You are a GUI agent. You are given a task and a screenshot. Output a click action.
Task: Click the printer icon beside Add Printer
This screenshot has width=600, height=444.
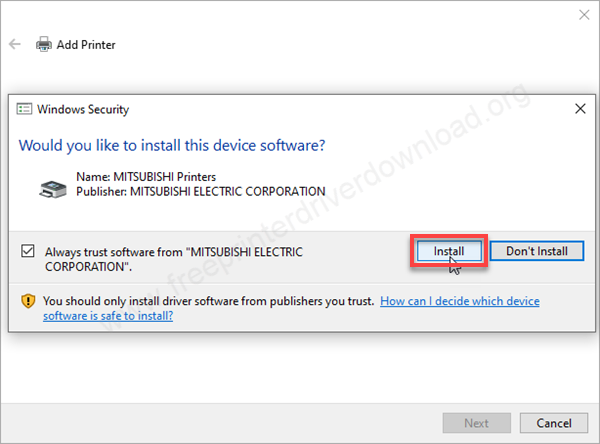click(x=44, y=45)
